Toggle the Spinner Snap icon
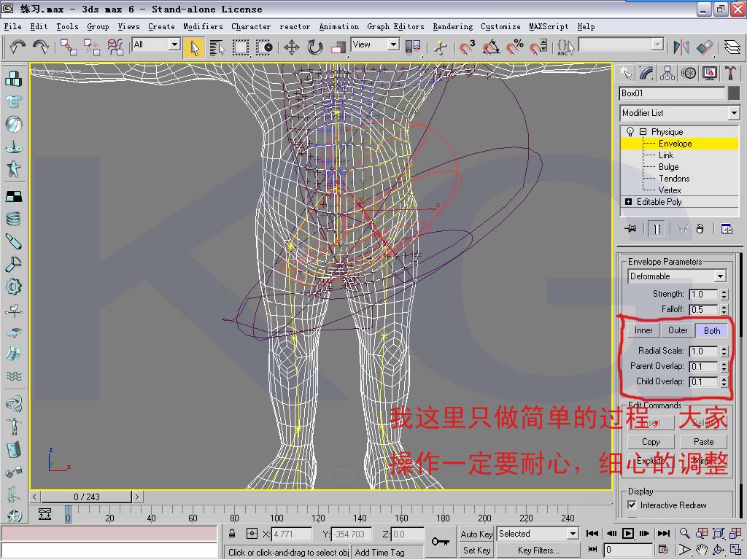The height and width of the screenshot is (560, 747). pos(538,47)
